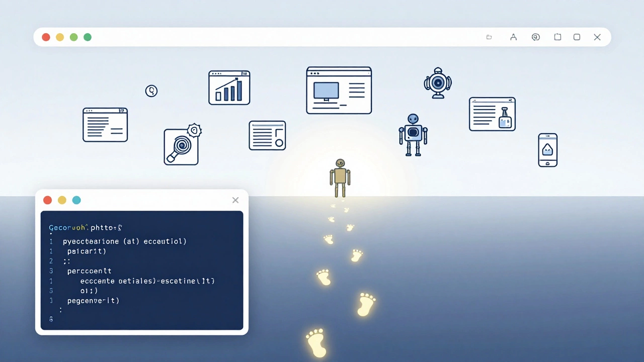The width and height of the screenshot is (644, 362).
Task: Click the clipboard icon in the browser toolbar
Action: [557, 37]
